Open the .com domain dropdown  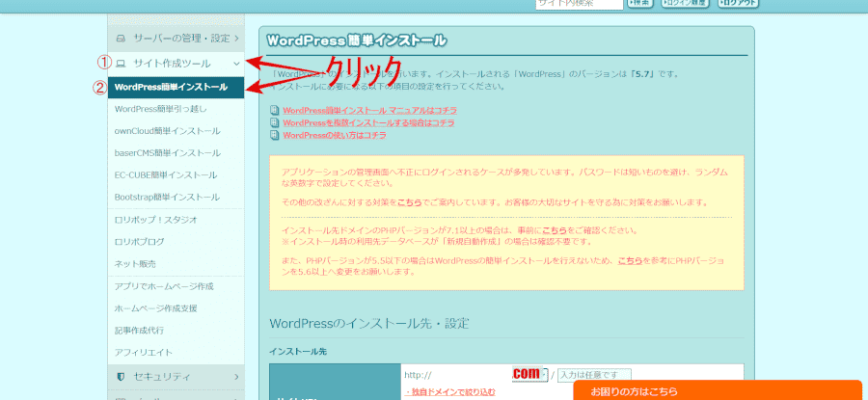pyautogui.click(x=530, y=375)
